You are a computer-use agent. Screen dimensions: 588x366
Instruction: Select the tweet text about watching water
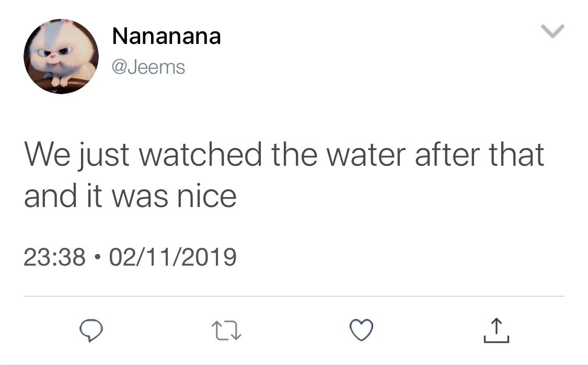[284, 175]
